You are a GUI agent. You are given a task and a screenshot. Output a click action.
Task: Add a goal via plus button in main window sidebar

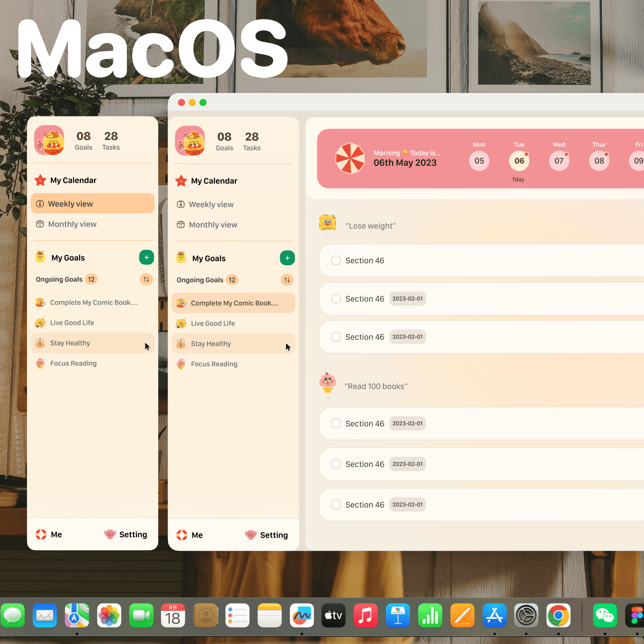(287, 258)
